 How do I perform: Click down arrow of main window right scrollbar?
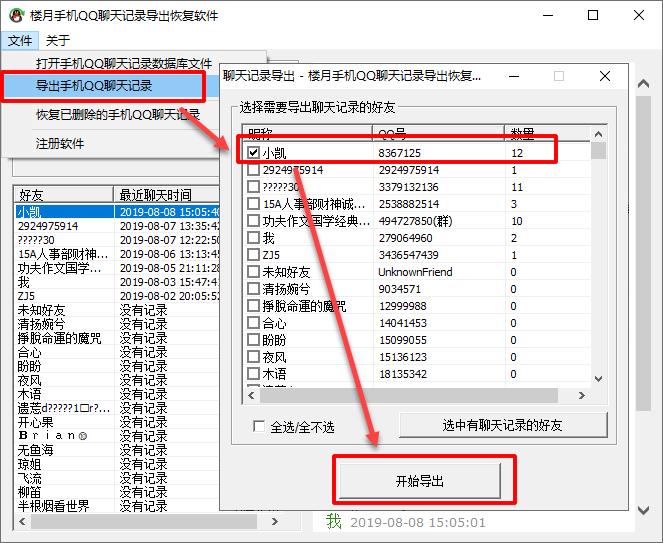pyautogui.click(x=644, y=510)
